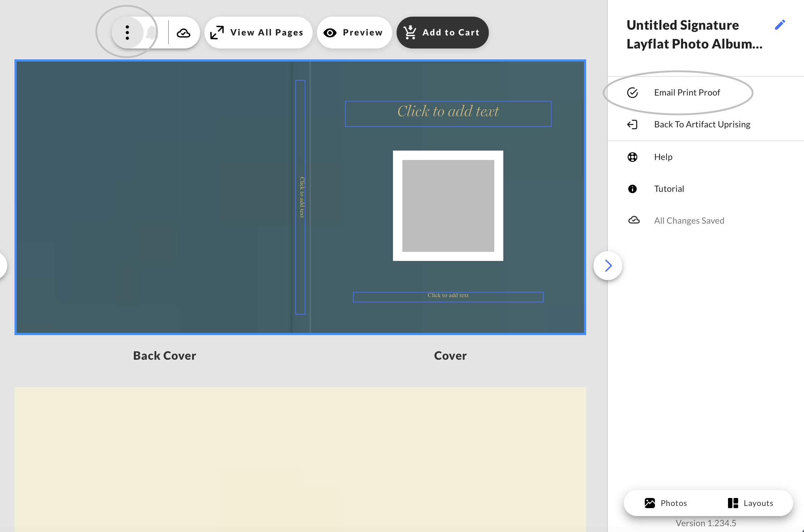Select Email Print Proof menu item
The height and width of the screenshot is (532, 804).
coord(687,93)
